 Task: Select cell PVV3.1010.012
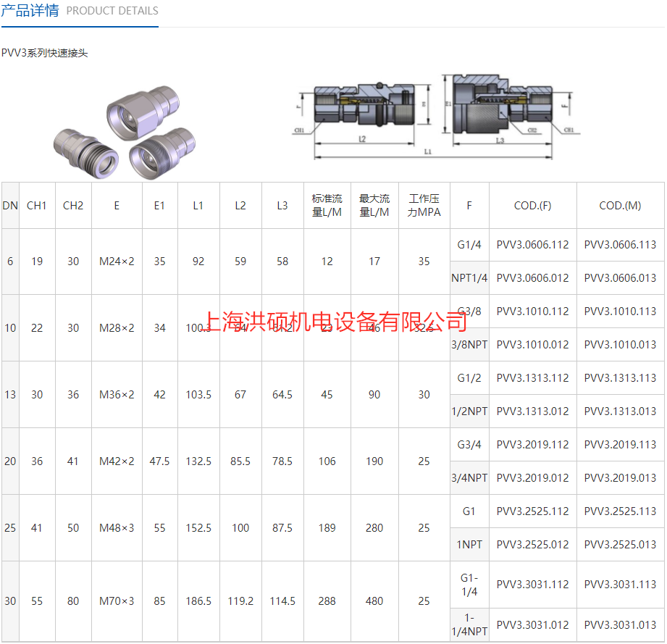click(532, 345)
